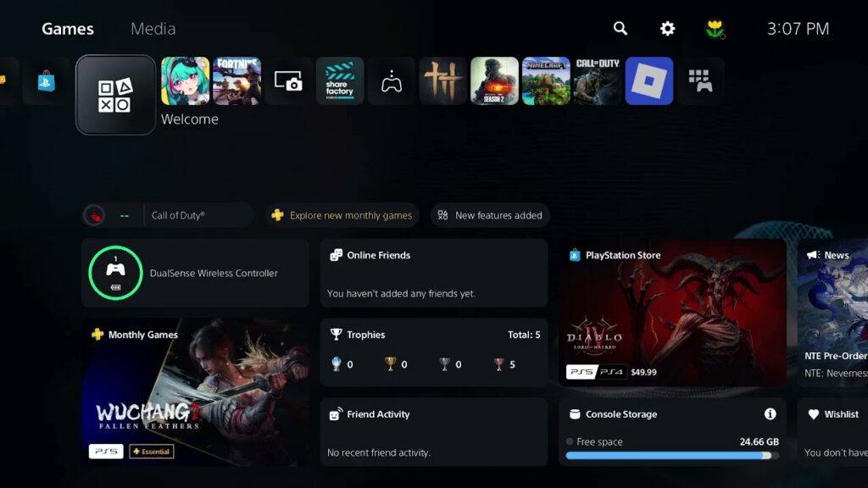Launch the Minecraft game tile

pyautogui.click(x=546, y=80)
